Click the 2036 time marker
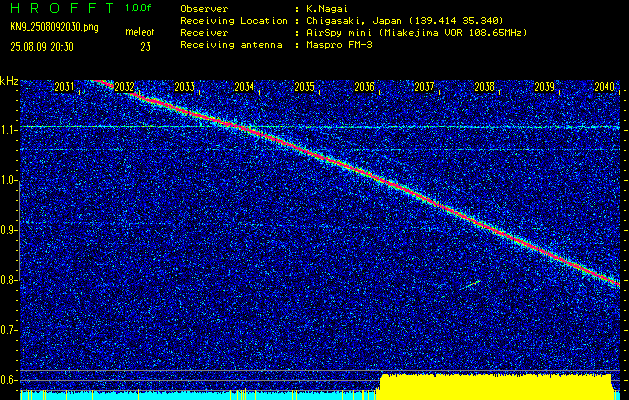Viewport: 629px width, 400px height. (365, 87)
